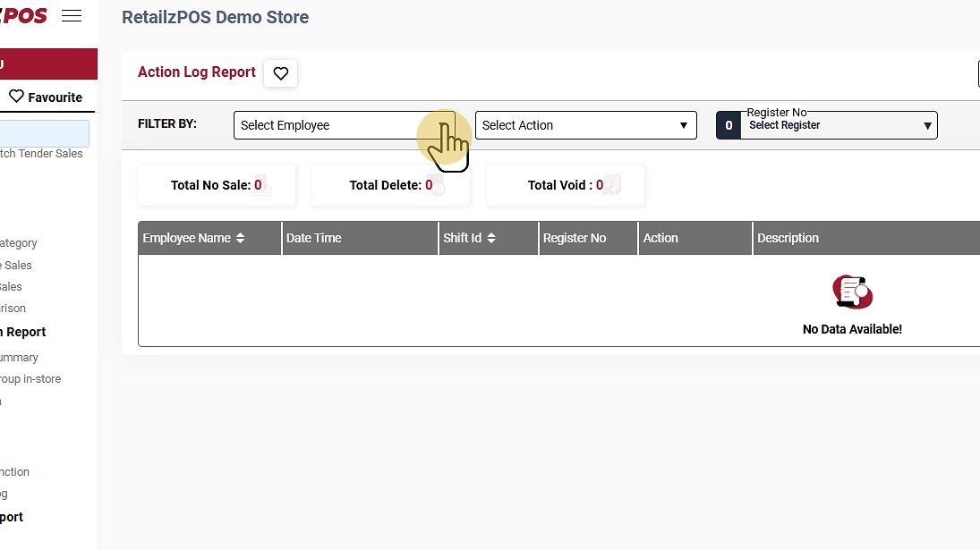Click the Total Delete card icon
Image resolution: width=980 pixels, height=550 pixels.
click(437, 186)
